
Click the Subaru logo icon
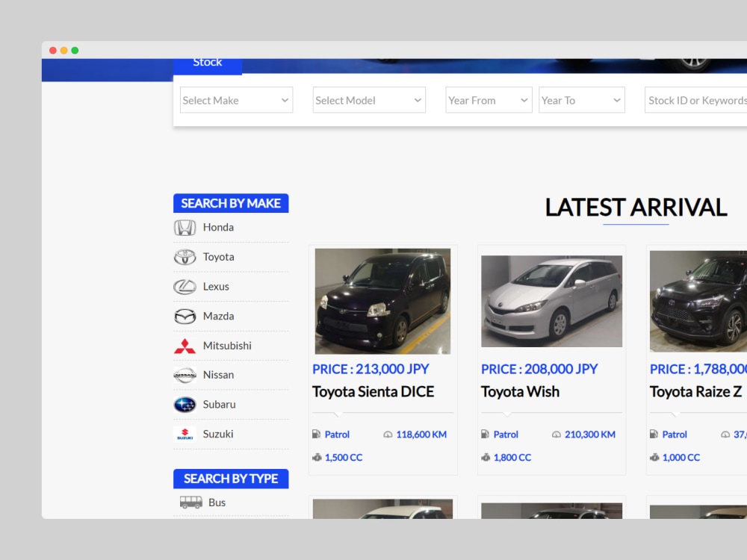(x=185, y=405)
